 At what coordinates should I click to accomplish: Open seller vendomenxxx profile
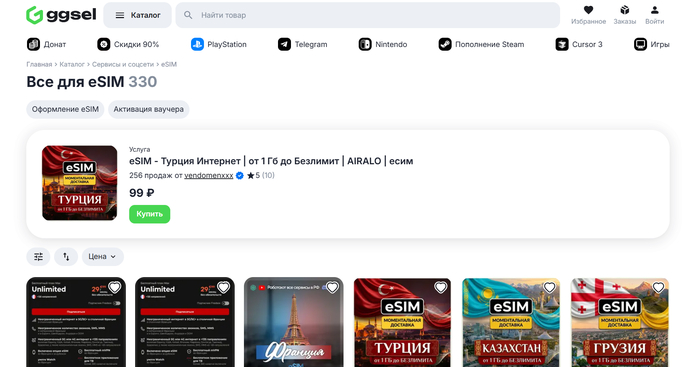pyautogui.click(x=208, y=175)
